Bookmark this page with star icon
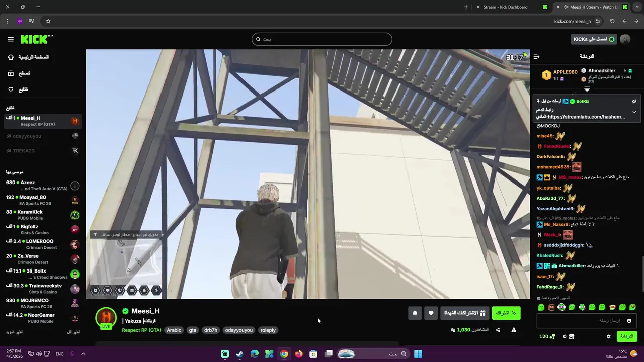Viewport: 644px width, 362px height. click(x=48, y=21)
